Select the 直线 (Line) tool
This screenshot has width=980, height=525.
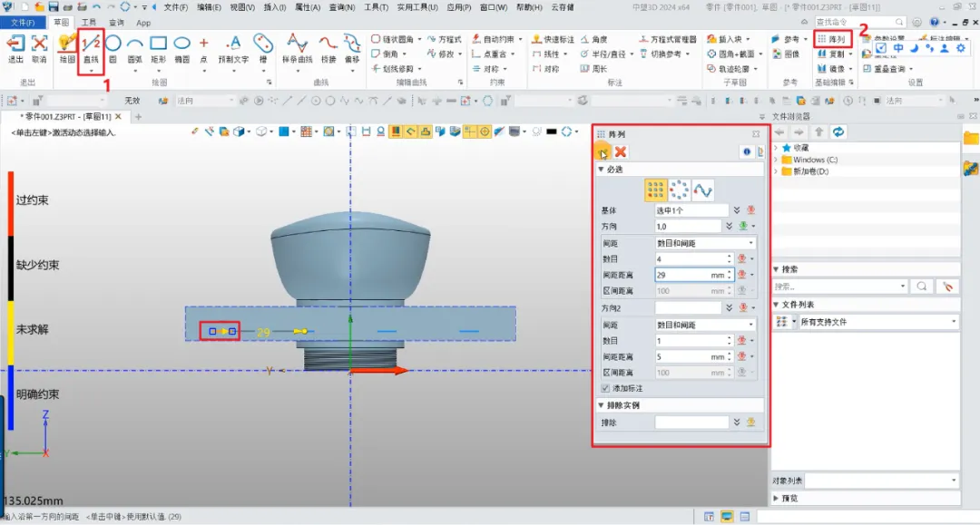click(91, 44)
